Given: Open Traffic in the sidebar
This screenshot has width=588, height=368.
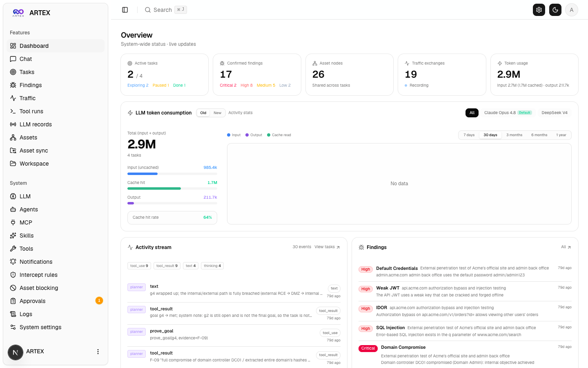Looking at the screenshot, I should [x=56, y=98].
